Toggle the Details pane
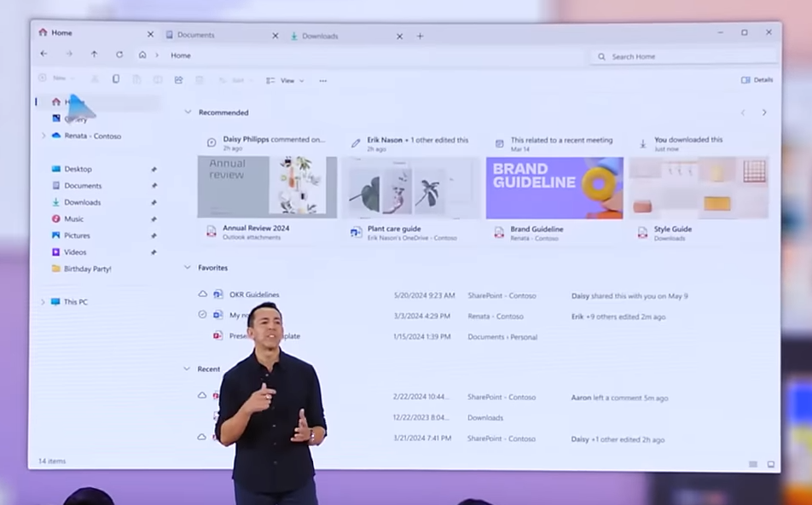Image resolution: width=812 pixels, height=505 pixels. (x=757, y=80)
